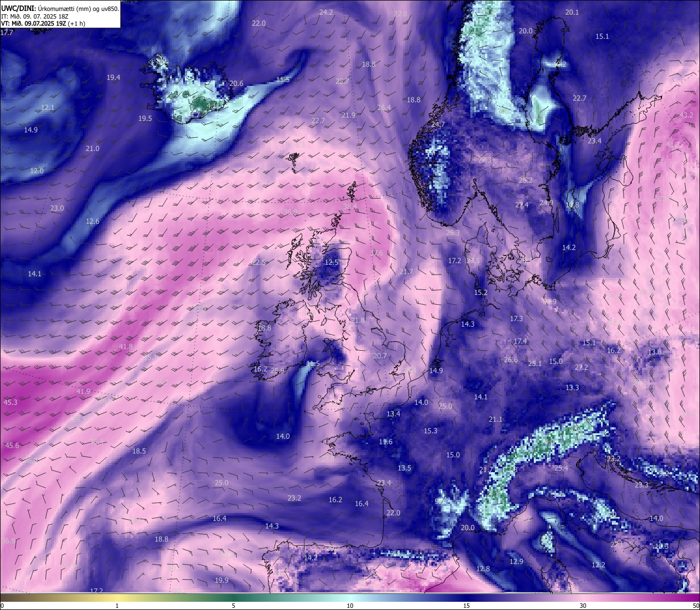Click the 5 tick on the color scale
The height and width of the screenshot is (610, 700).
[x=234, y=606]
